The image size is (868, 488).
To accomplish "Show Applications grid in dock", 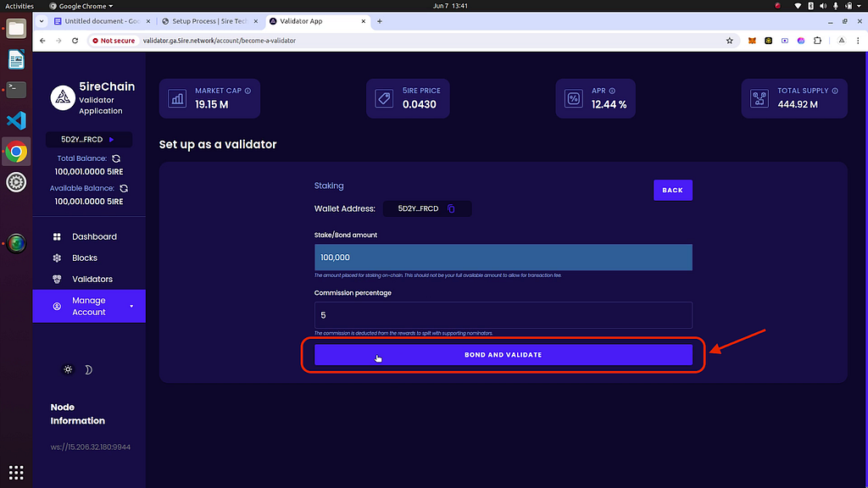I will click(x=16, y=473).
